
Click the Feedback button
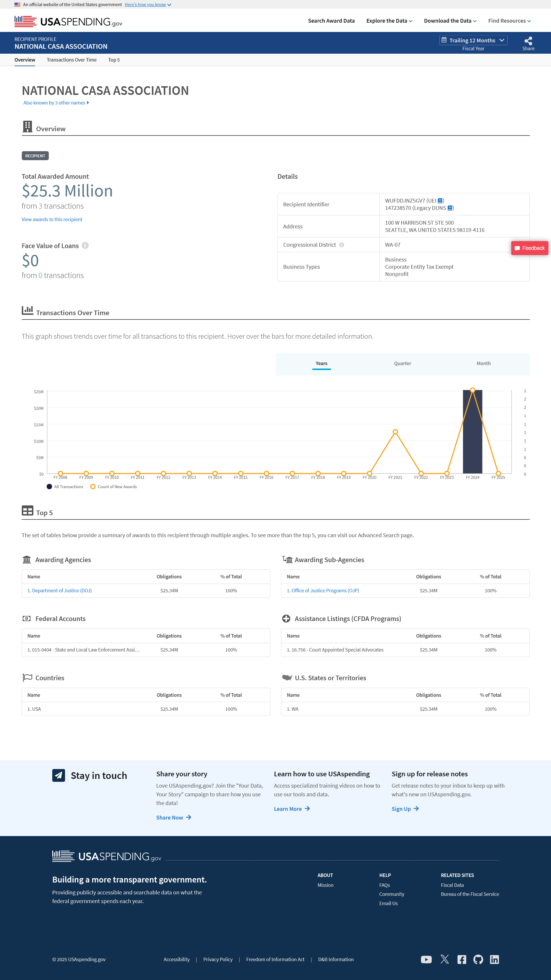(529, 248)
